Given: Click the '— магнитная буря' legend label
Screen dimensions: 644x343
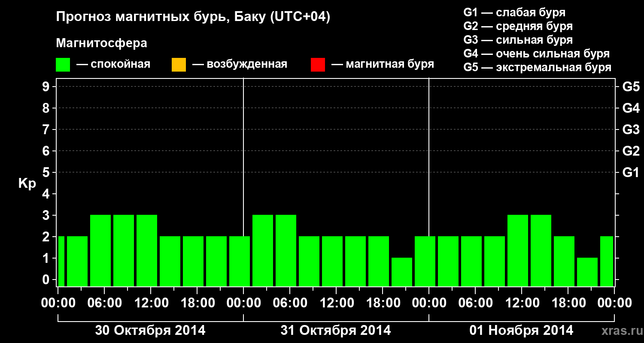Looking at the screenshot, I should tap(383, 64).
